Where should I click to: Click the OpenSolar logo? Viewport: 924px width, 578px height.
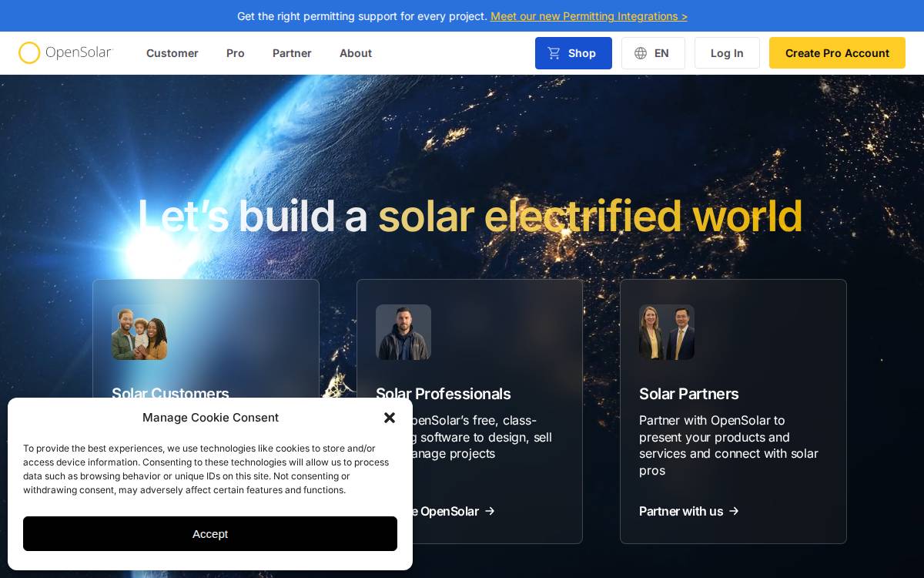click(65, 53)
